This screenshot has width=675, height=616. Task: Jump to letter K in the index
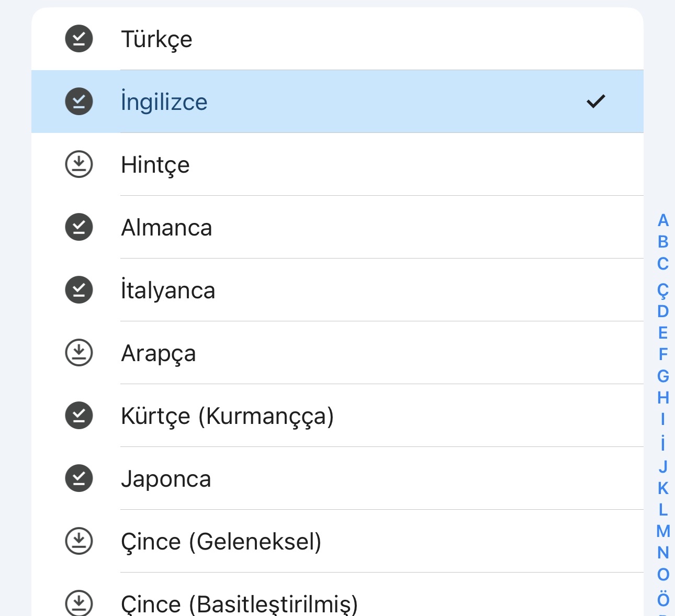(x=663, y=488)
